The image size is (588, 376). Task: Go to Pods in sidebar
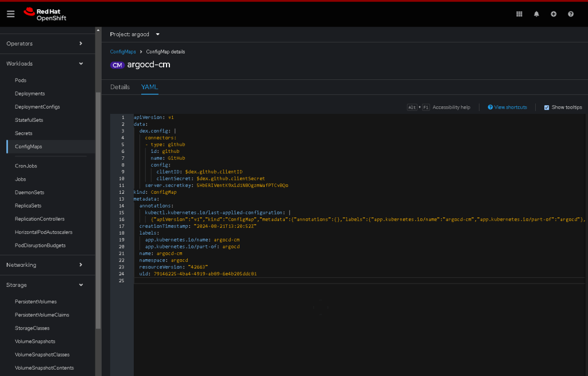tap(21, 80)
